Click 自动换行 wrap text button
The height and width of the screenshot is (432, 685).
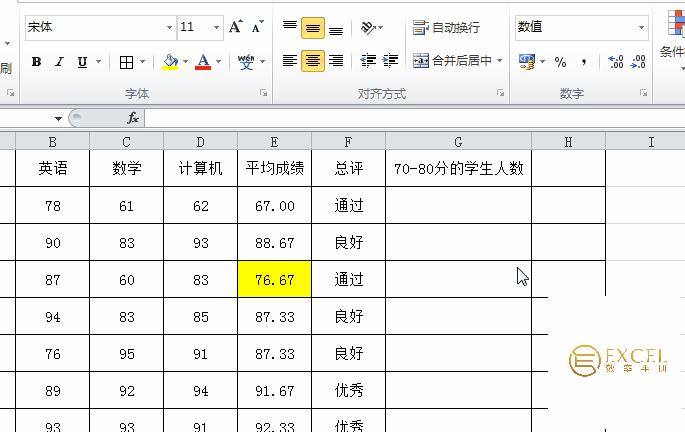coord(446,28)
